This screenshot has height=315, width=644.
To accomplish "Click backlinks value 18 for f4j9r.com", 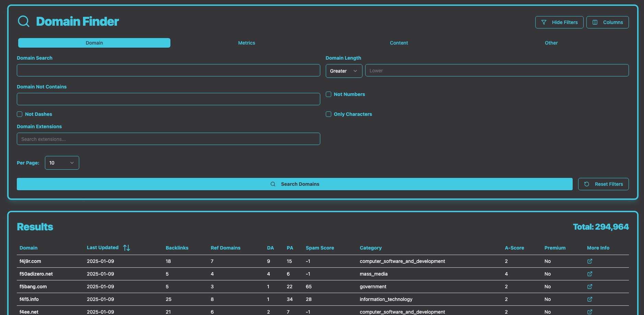I will [168, 261].
